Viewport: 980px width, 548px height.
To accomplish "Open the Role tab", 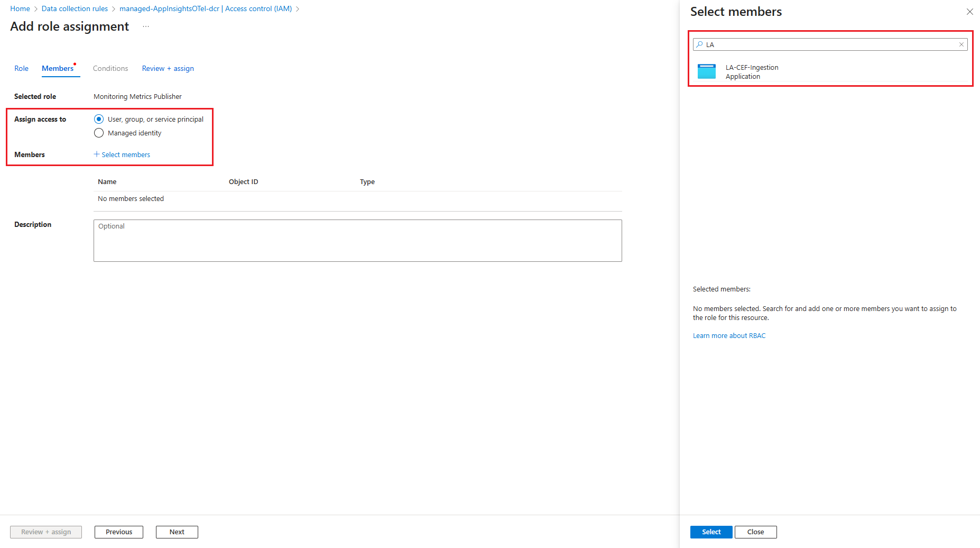I will [x=21, y=68].
